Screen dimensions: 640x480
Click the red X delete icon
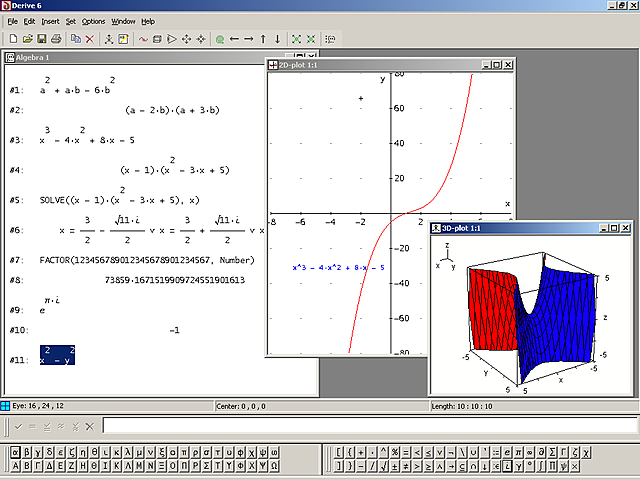(x=90, y=39)
